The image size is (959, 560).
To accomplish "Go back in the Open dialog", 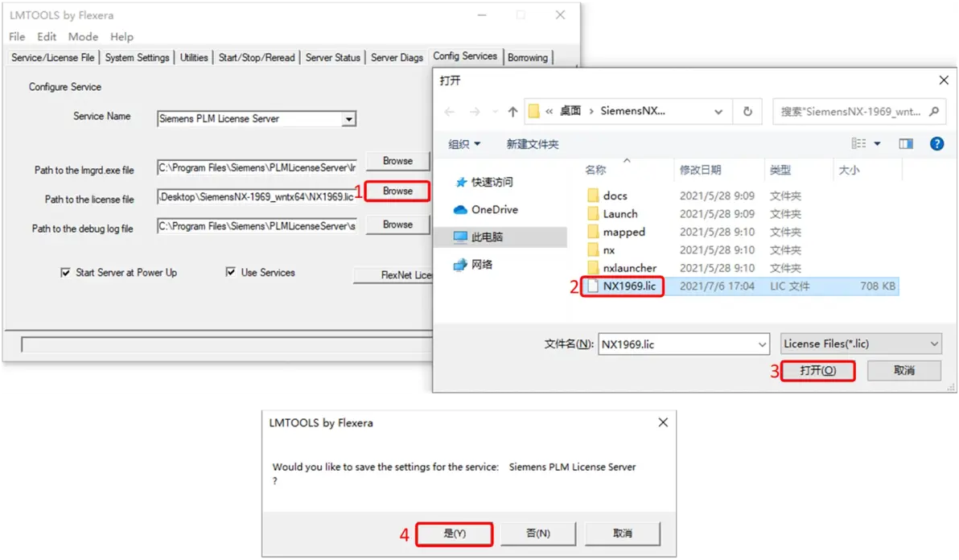I will (450, 111).
